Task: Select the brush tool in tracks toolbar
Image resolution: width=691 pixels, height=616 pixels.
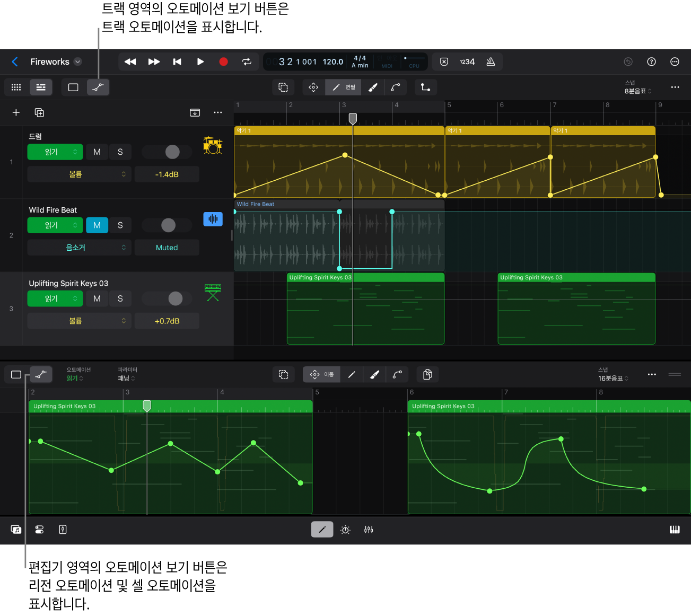Action: [373, 87]
